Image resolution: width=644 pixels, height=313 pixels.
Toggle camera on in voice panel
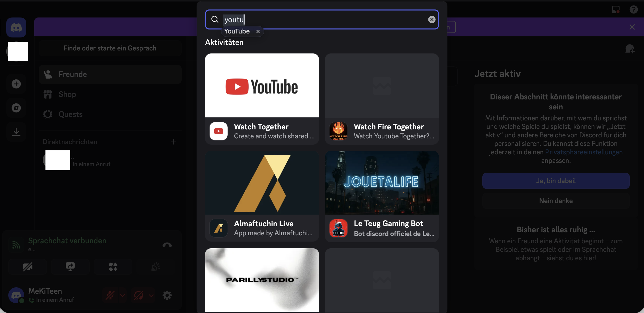pyautogui.click(x=27, y=267)
